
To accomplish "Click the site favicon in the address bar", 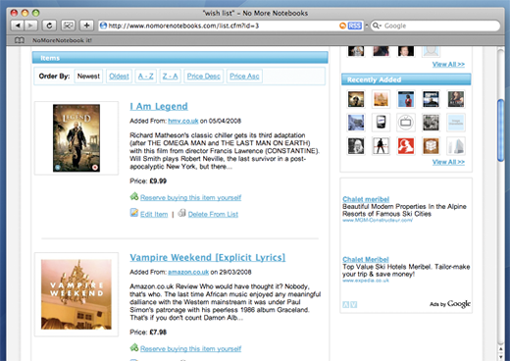I will pos(104,26).
